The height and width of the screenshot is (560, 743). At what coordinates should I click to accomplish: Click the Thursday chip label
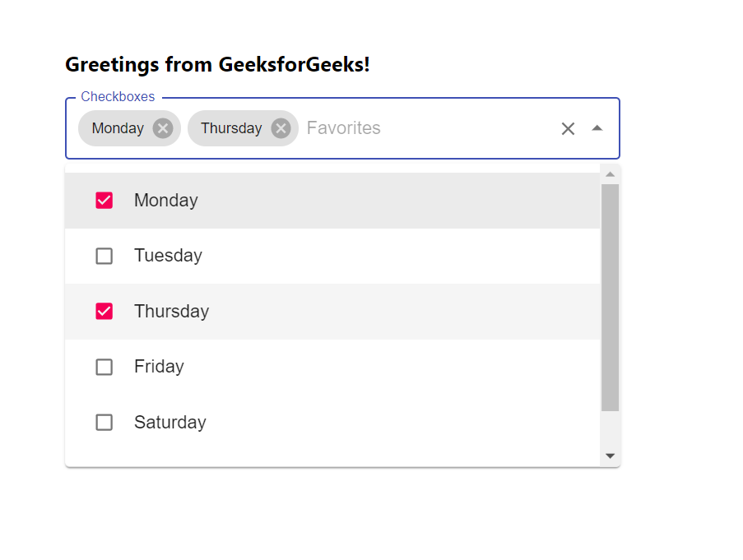point(231,128)
